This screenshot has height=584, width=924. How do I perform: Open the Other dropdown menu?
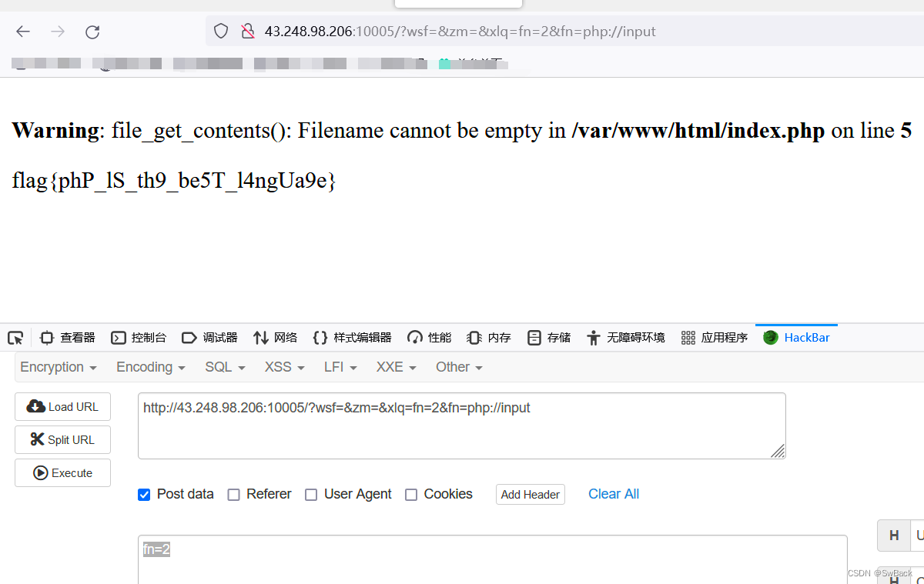pyautogui.click(x=459, y=367)
